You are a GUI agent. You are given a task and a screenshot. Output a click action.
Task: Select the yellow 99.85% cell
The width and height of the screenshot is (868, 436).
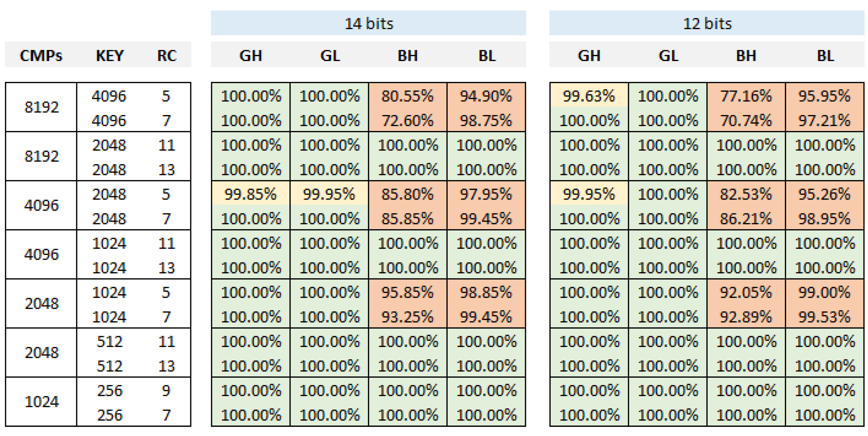click(x=250, y=194)
